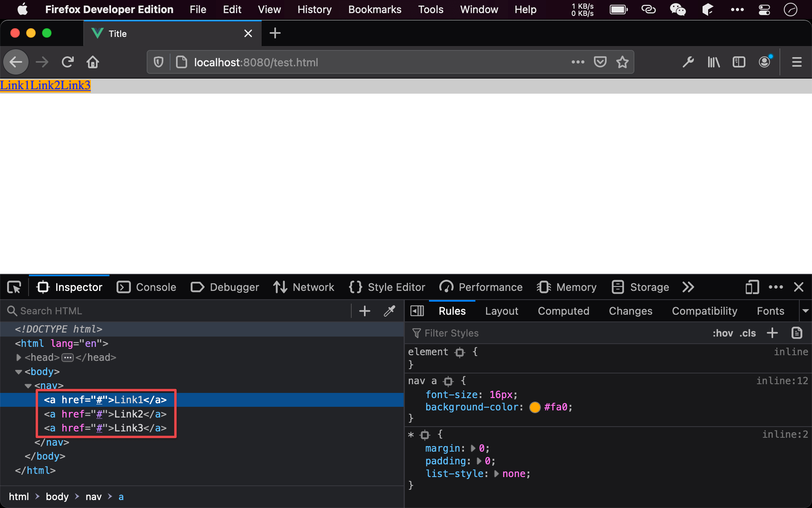Open devtools customize menu (three dots)
Image resolution: width=812 pixels, height=508 pixels.
click(x=776, y=287)
